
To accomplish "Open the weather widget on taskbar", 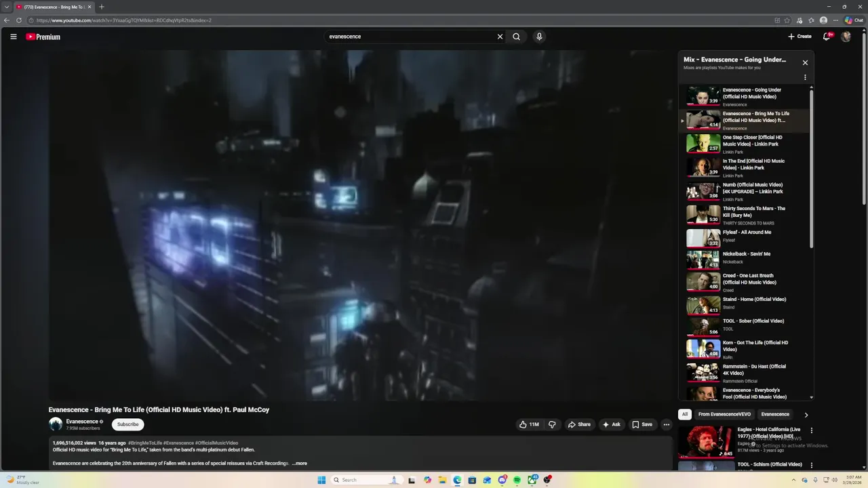I will pyautogui.click(x=23, y=480).
